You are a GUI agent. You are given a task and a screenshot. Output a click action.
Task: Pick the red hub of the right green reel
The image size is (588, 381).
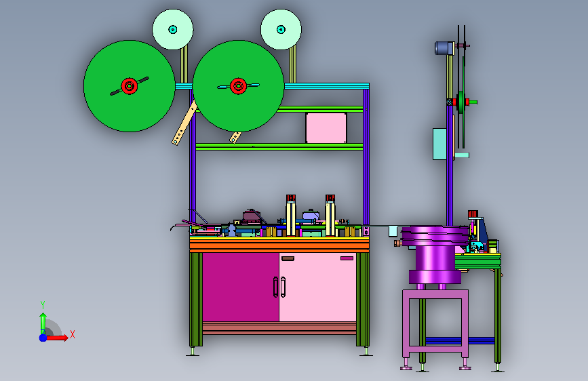[x=238, y=86]
